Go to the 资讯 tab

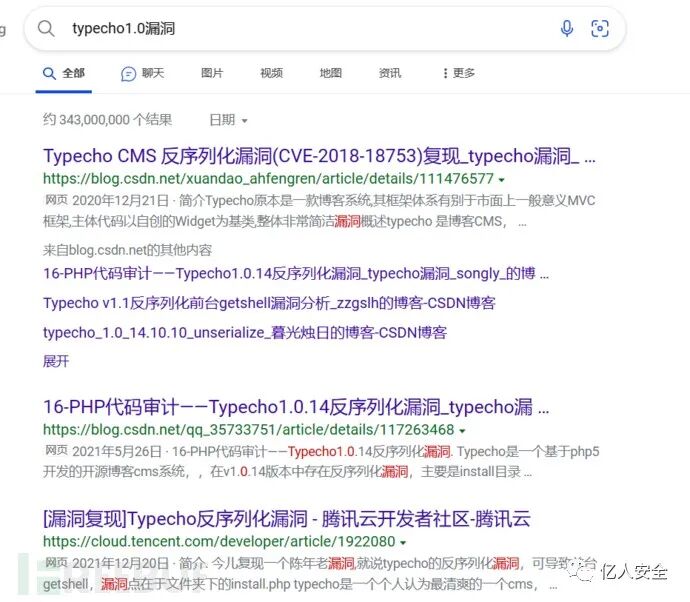[x=390, y=73]
